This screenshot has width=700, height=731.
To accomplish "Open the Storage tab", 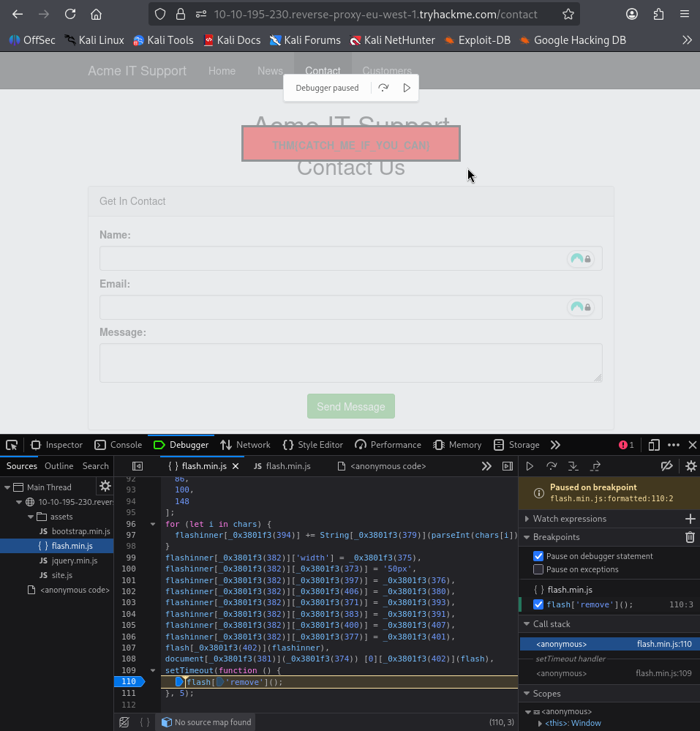I will 517,445.
